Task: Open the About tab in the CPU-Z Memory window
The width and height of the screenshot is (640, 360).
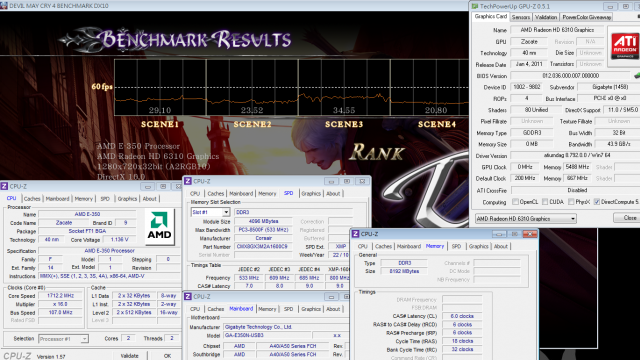Action: tap(501, 246)
